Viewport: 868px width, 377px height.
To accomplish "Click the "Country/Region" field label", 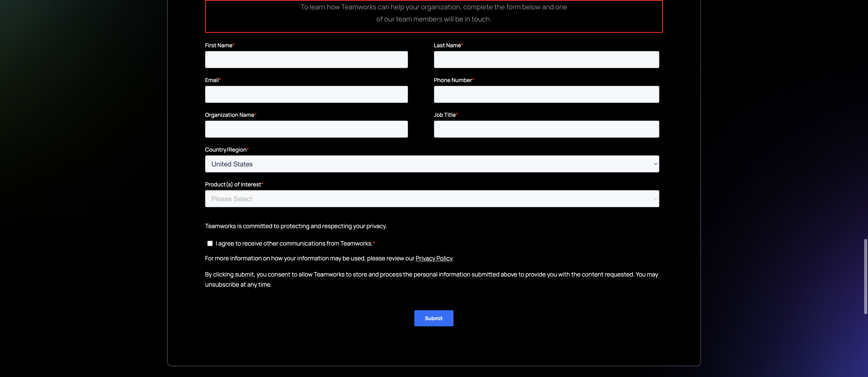I will pos(226,150).
